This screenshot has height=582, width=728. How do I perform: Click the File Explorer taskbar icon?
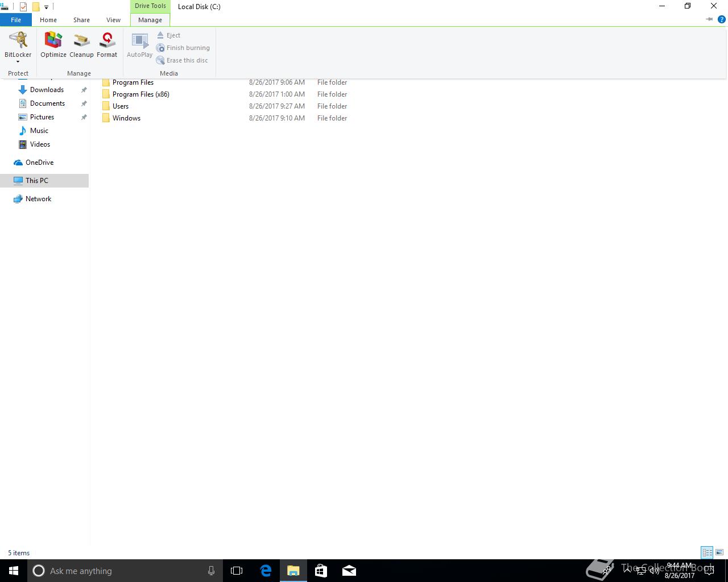click(x=293, y=571)
